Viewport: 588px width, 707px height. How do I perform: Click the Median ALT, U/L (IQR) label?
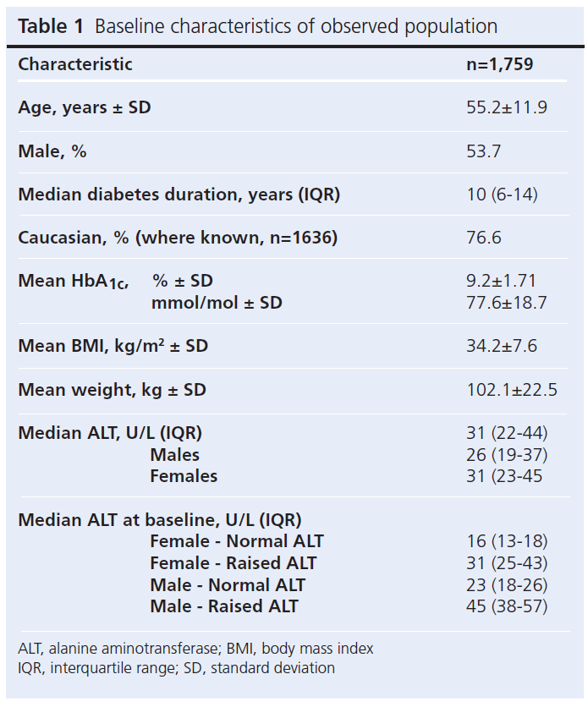point(110,433)
